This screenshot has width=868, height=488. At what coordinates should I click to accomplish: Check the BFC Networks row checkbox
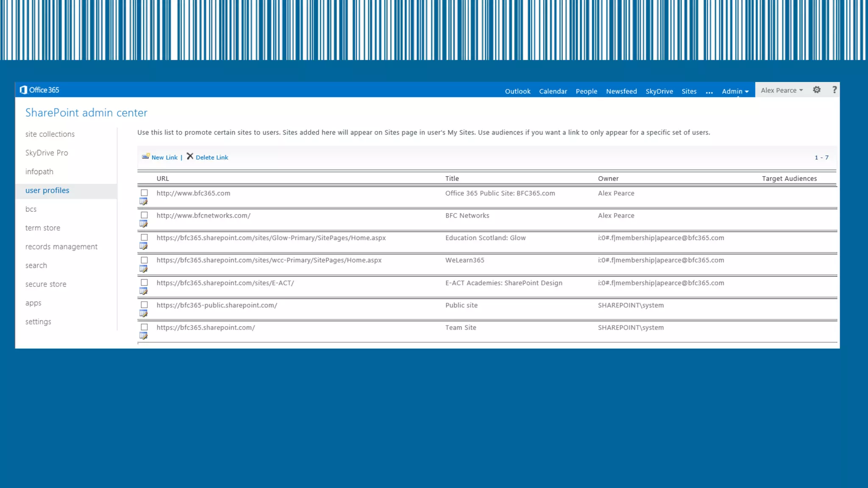click(x=145, y=215)
